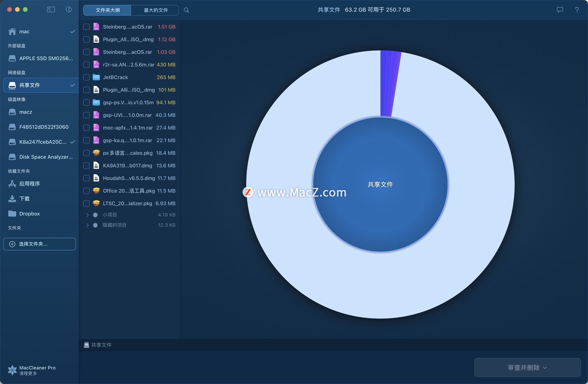Click the 选择文件夹... button
Screen dimensions: 588x384
pyautogui.click(x=40, y=244)
